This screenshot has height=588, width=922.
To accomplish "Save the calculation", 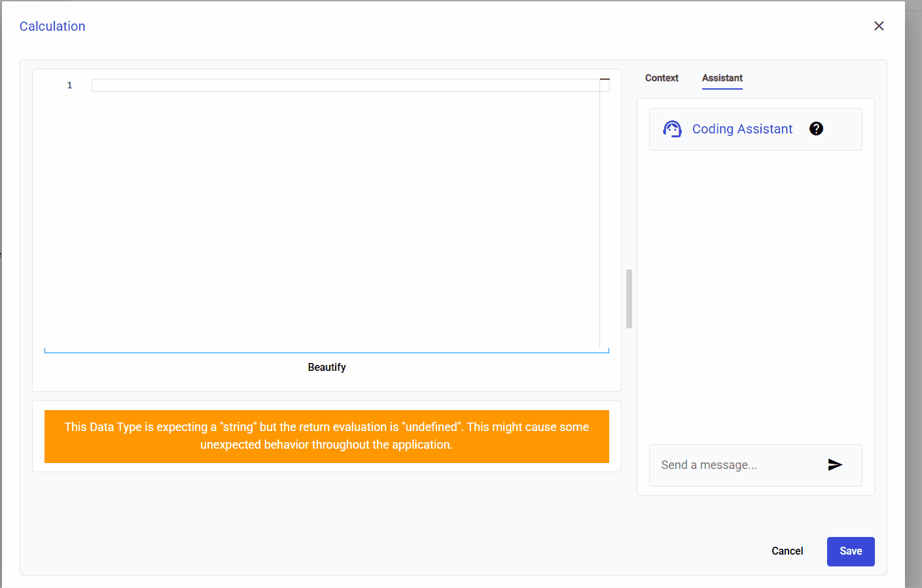I will pos(850,551).
